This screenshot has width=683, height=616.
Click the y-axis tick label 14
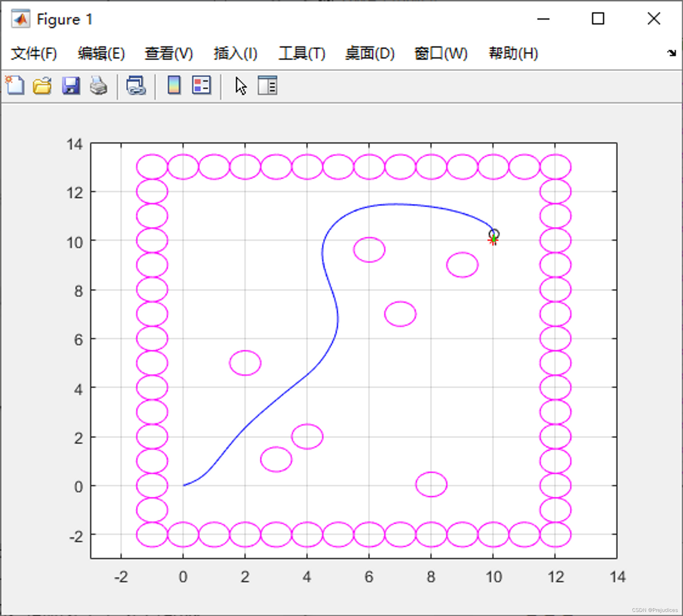tap(75, 144)
